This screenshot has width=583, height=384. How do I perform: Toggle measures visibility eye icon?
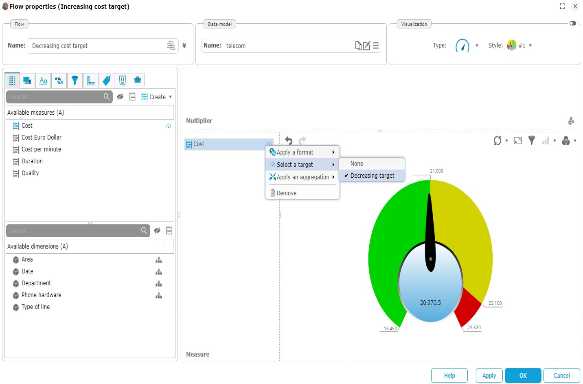(120, 97)
